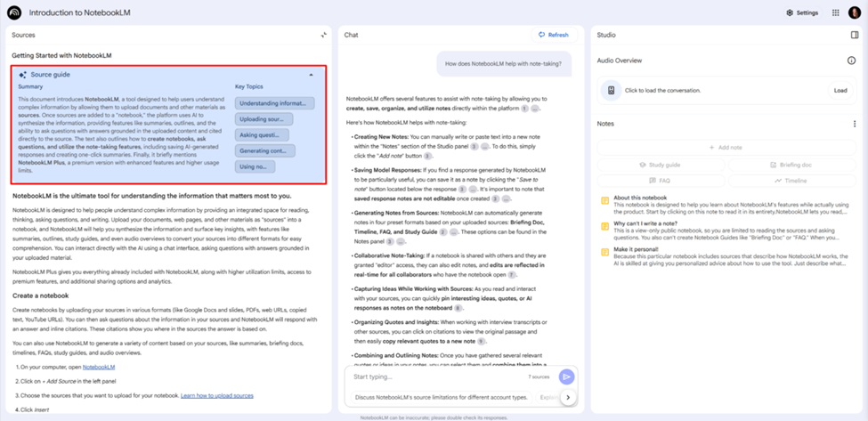Viewport: 868px width, 421px height.
Task: Open Settings in the top bar
Action: 801,12
